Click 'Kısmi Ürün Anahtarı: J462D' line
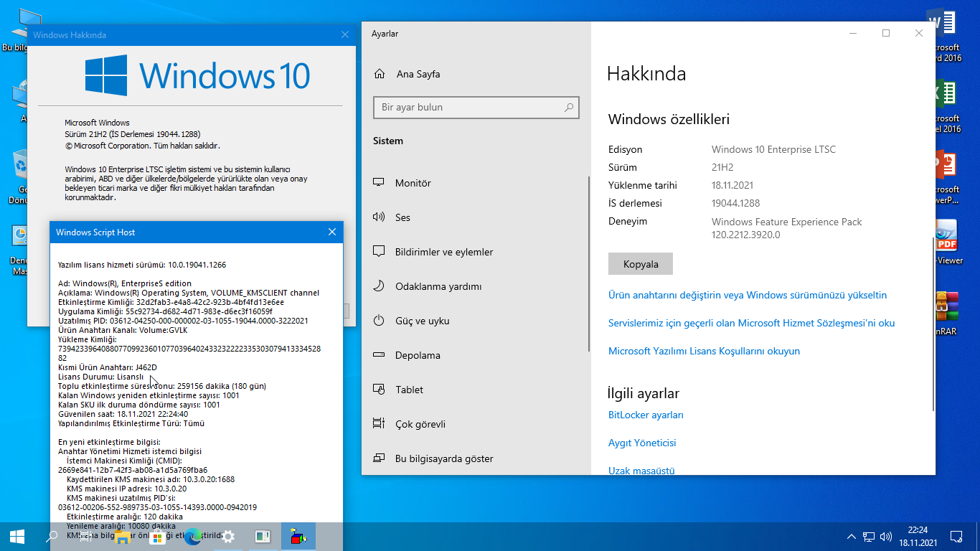The height and width of the screenshot is (551, 980). (x=108, y=367)
